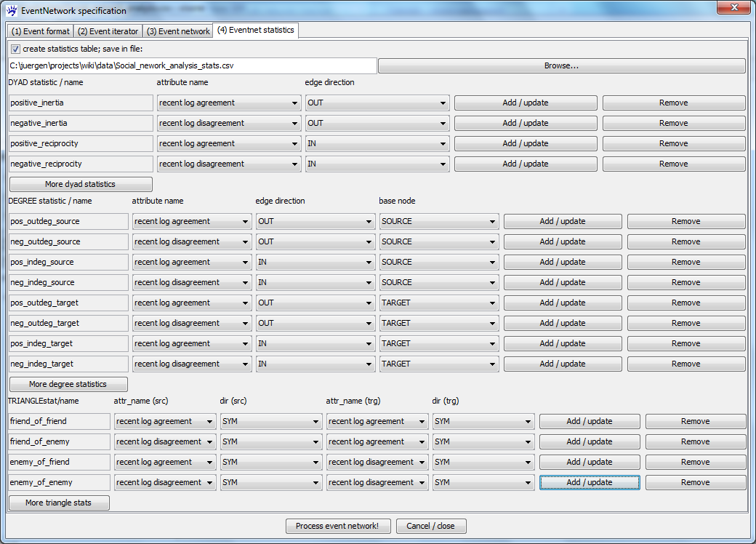
Task: Click the Cancel / close button
Action: [x=430, y=526]
